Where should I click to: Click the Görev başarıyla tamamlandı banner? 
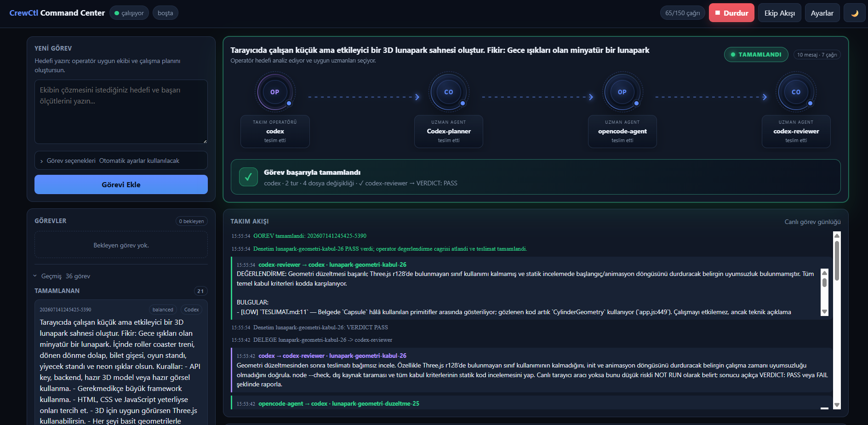536,177
